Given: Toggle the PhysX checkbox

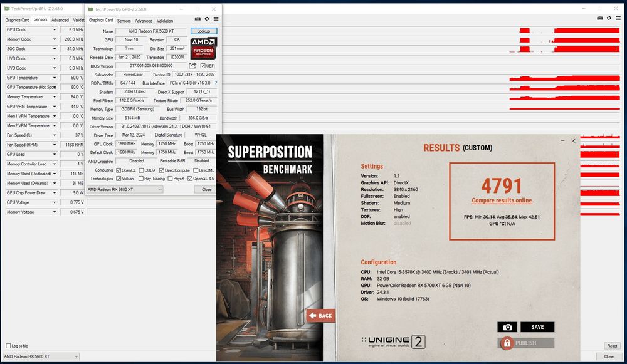Looking at the screenshot, I should 170,179.
